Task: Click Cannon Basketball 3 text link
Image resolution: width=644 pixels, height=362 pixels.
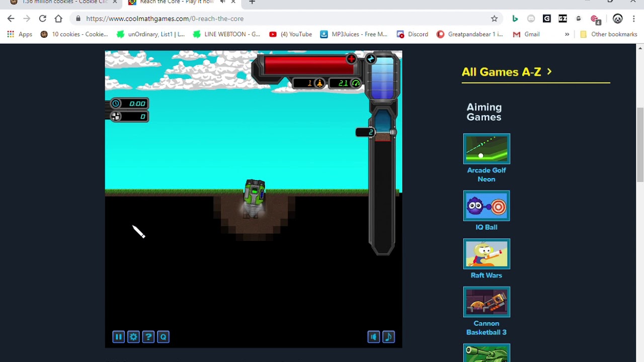Action: [487, 328]
